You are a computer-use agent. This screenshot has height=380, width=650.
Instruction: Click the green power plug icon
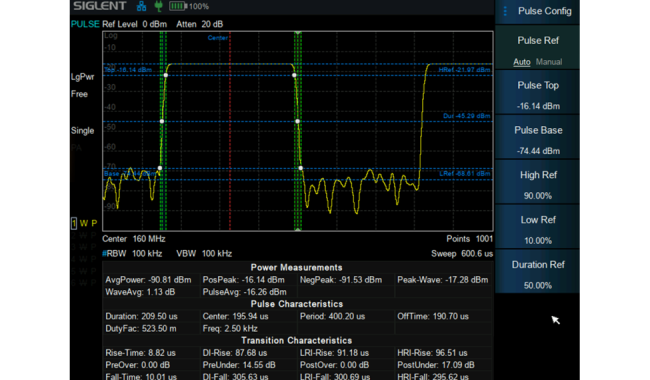[158, 6]
